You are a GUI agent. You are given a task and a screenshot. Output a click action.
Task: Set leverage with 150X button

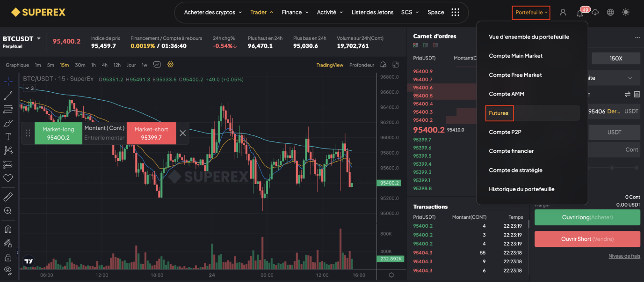click(x=616, y=59)
